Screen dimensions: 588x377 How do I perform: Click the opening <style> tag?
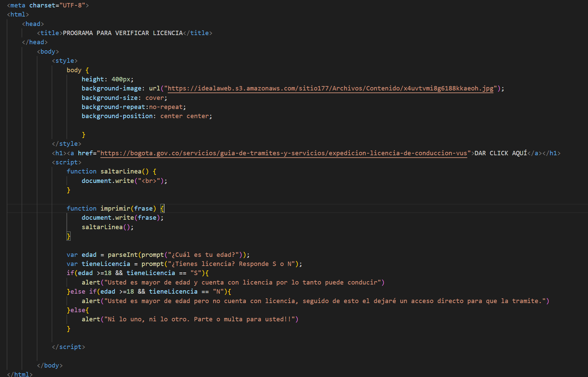(65, 61)
